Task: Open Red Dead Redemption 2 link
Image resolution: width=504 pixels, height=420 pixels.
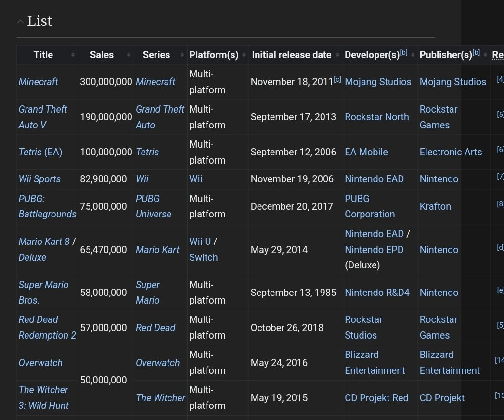Action: click(47, 328)
